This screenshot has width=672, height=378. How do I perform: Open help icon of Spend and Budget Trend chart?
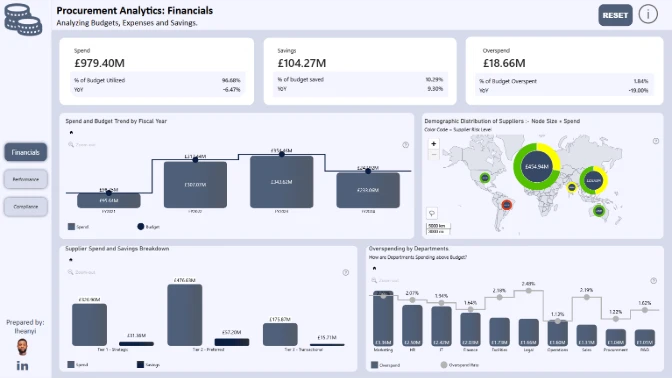pyautogui.click(x=405, y=145)
